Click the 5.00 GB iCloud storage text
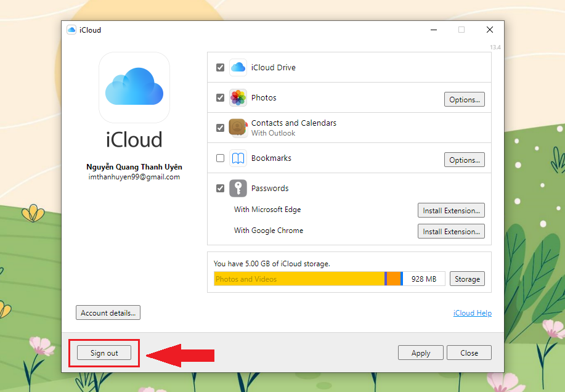The height and width of the screenshot is (392, 565). 272,264
